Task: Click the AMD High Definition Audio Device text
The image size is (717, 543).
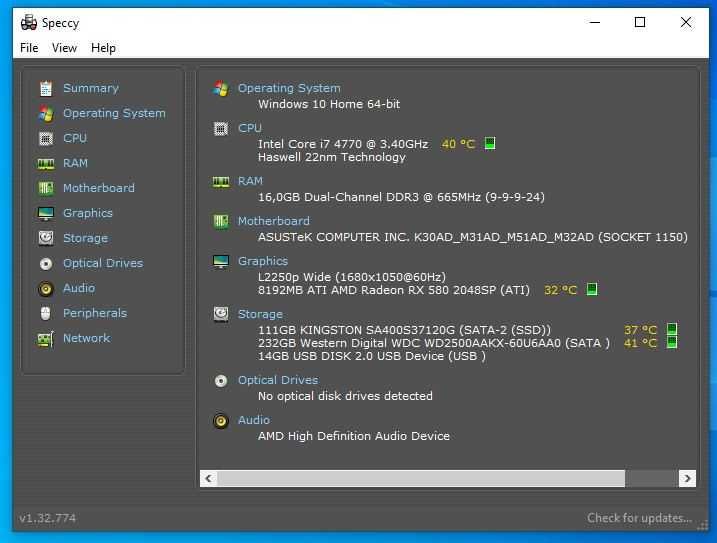Action: click(354, 436)
